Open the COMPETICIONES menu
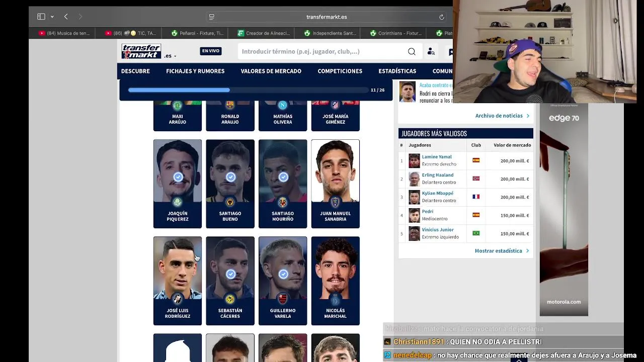 (x=340, y=71)
